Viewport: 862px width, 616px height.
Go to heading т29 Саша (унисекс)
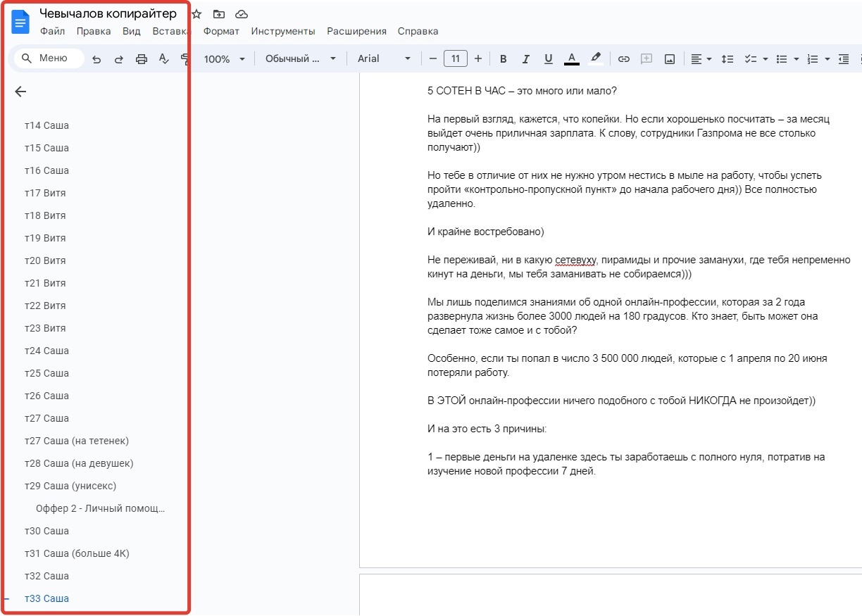tap(70, 486)
